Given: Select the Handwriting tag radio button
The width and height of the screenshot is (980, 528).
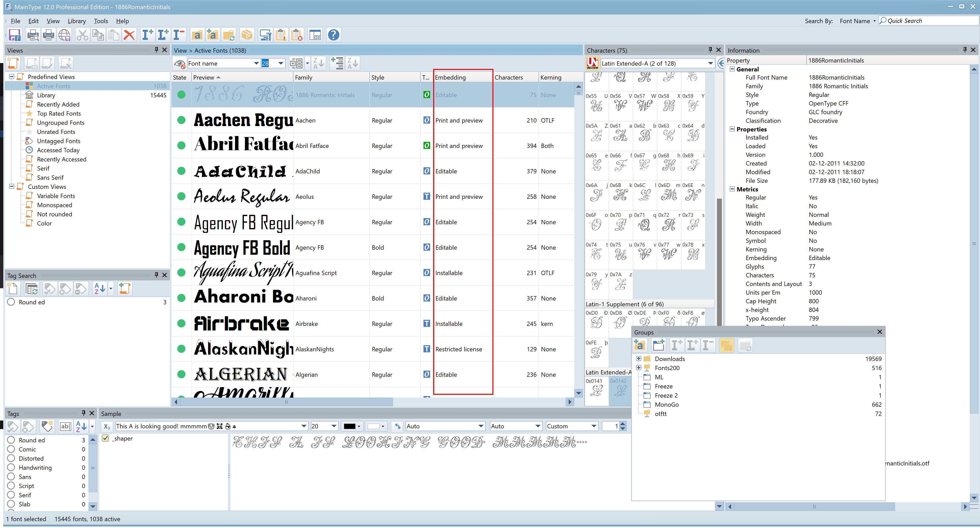Looking at the screenshot, I should 11,467.
